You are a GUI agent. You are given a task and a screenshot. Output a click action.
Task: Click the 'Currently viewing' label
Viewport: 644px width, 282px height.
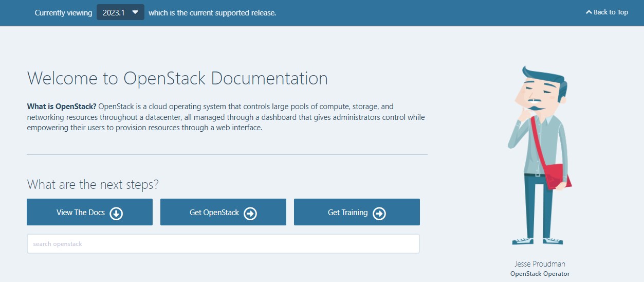64,12
